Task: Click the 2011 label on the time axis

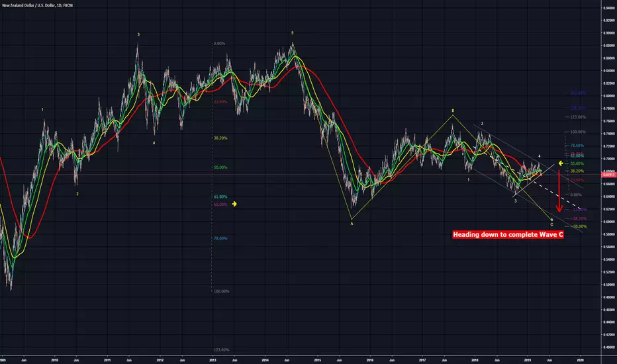Action: pos(107,360)
